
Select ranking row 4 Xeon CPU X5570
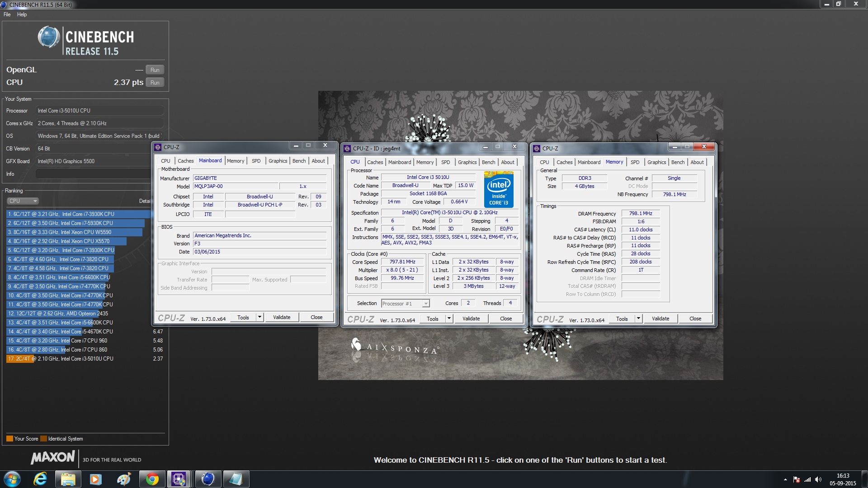79,241
